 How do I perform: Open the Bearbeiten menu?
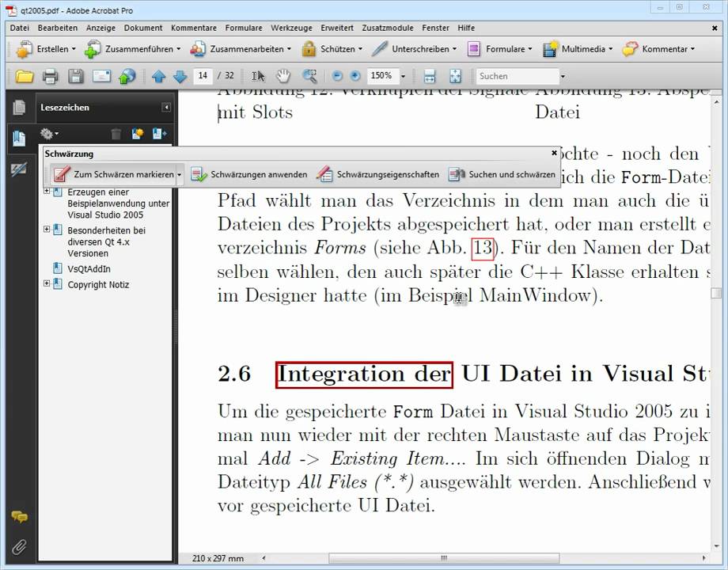[58, 28]
